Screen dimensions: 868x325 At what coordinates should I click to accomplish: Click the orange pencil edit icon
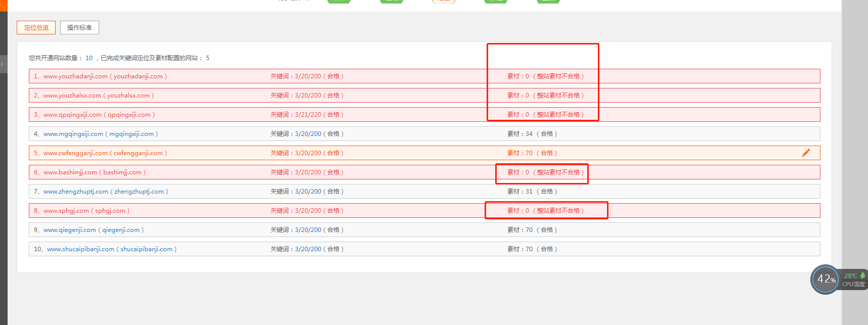(x=806, y=153)
